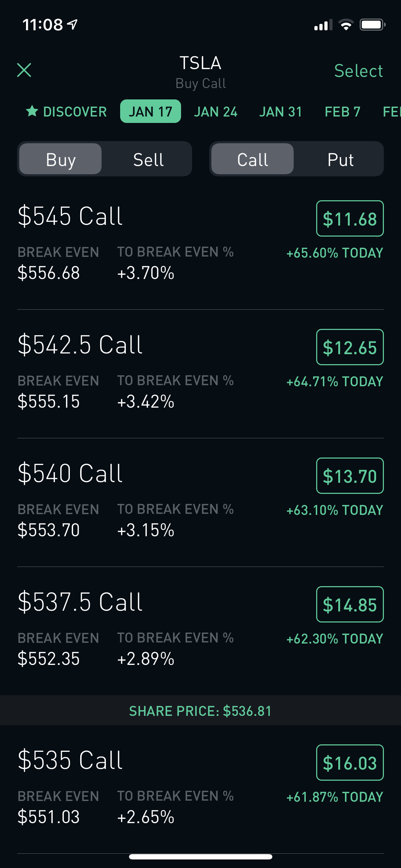Choose the FEB 7 expiration date
This screenshot has width=401, height=868.
pos(343,112)
